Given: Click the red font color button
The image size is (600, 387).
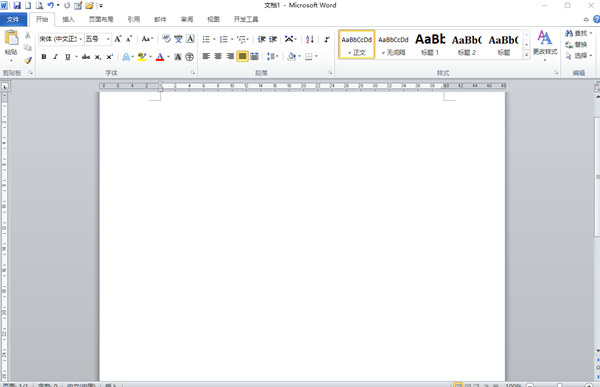Looking at the screenshot, I should tap(160, 57).
